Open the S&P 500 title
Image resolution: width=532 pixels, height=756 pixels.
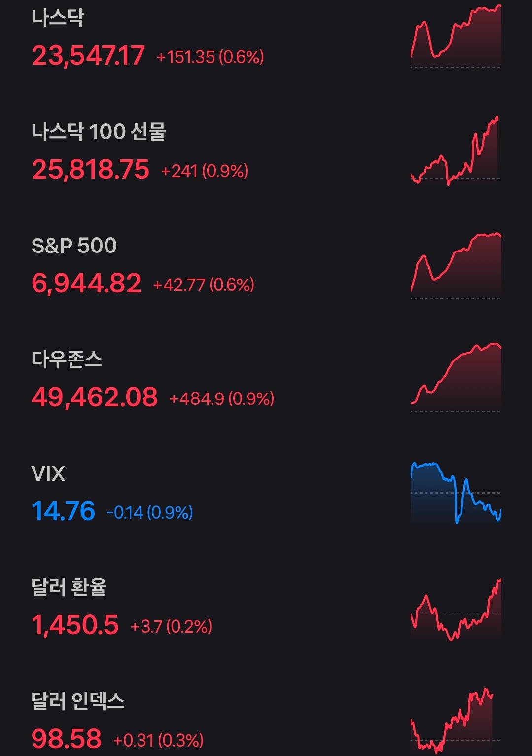(74, 246)
